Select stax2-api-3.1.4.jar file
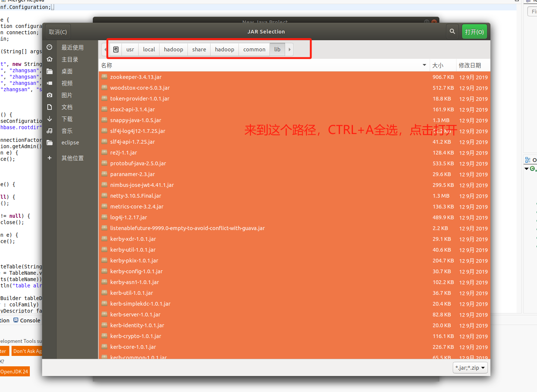The image size is (537, 392). pyautogui.click(x=294, y=109)
